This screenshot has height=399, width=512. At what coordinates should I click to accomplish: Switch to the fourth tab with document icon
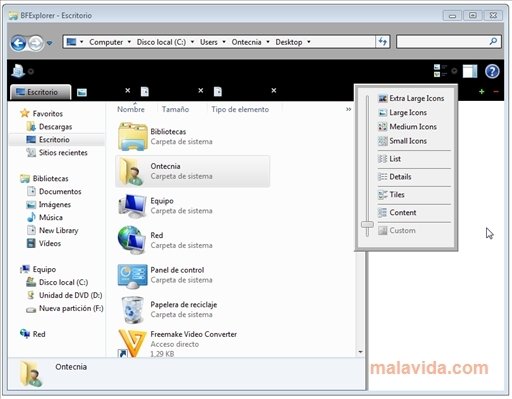(x=218, y=91)
